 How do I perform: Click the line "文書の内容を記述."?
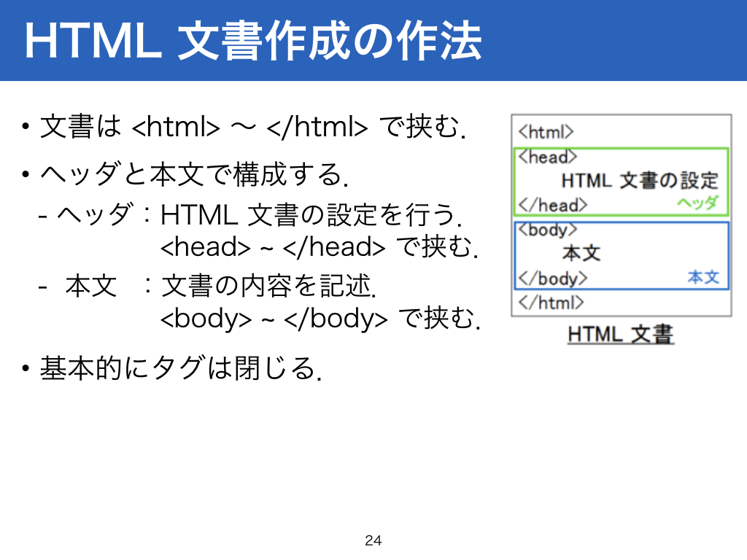tap(268, 286)
